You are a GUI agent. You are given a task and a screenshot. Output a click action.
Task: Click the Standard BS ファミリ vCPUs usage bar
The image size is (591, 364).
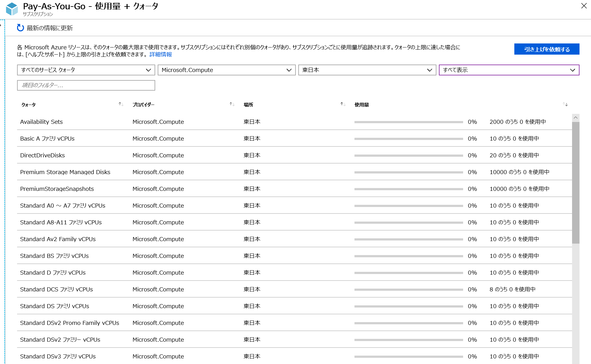coord(408,256)
